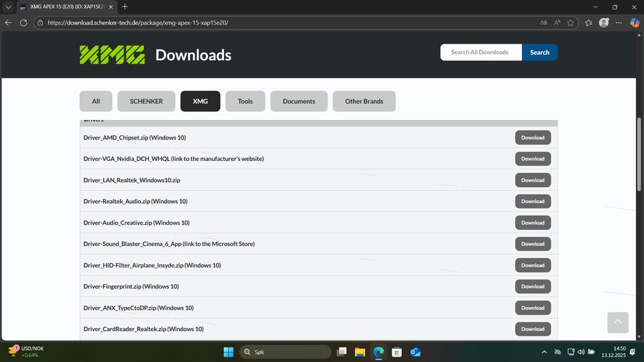Open the translate page icon in address bar
The height and width of the screenshot is (362, 644).
pyautogui.click(x=543, y=23)
